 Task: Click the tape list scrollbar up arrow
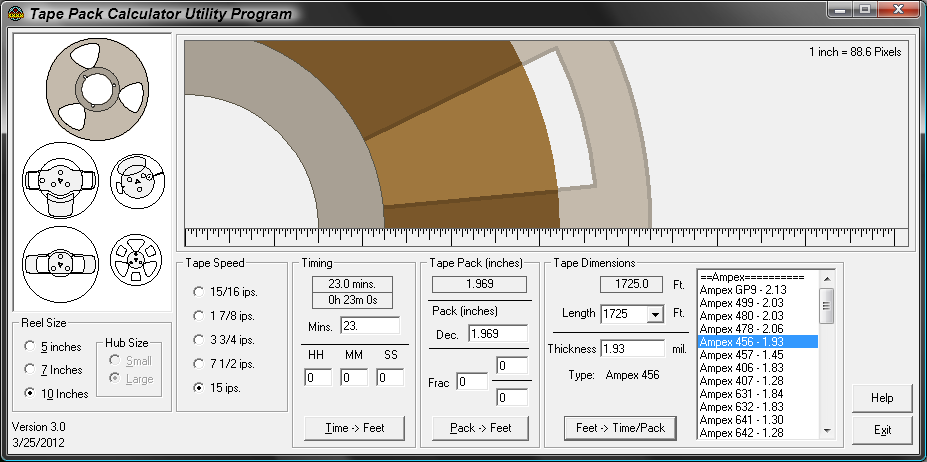pyautogui.click(x=826, y=279)
